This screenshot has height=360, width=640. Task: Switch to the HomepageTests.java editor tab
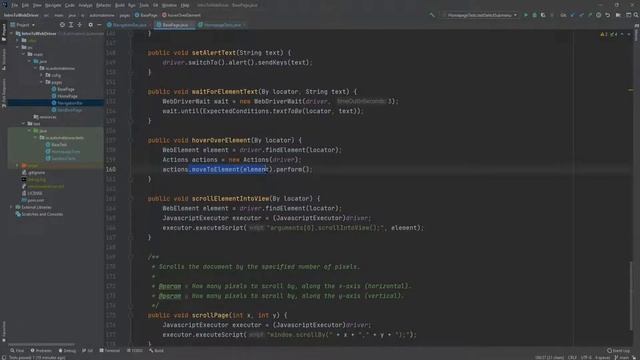222,25
